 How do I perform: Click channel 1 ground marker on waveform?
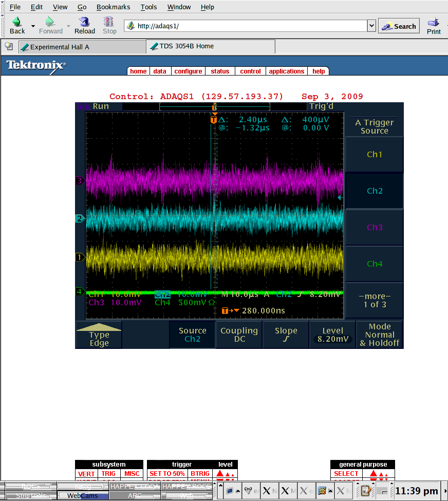point(80,257)
